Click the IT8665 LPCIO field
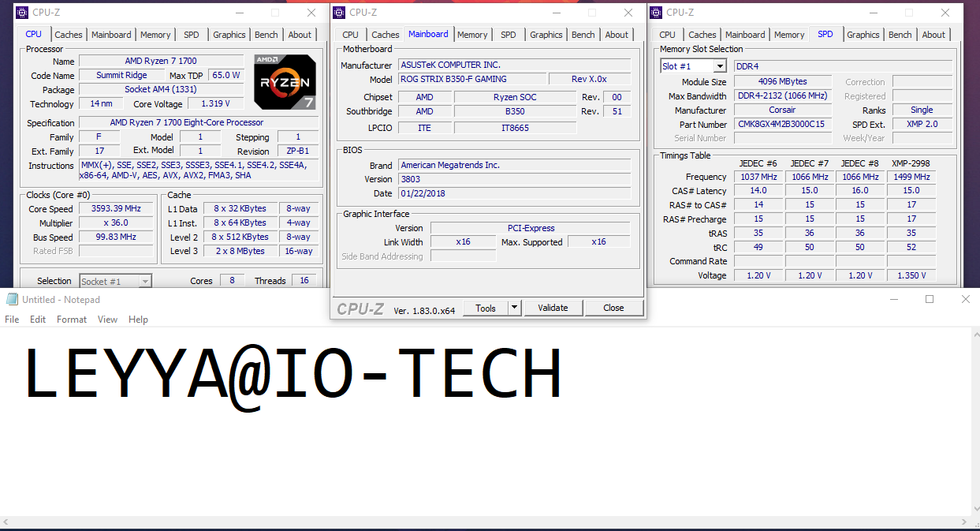The height and width of the screenshot is (531, 980). coord(515,128)
